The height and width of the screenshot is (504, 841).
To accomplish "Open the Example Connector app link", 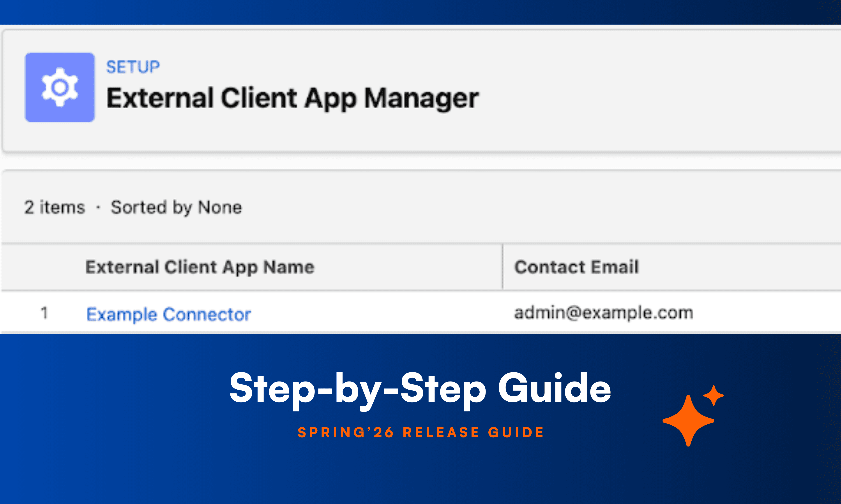I will [x=169, y=314].
